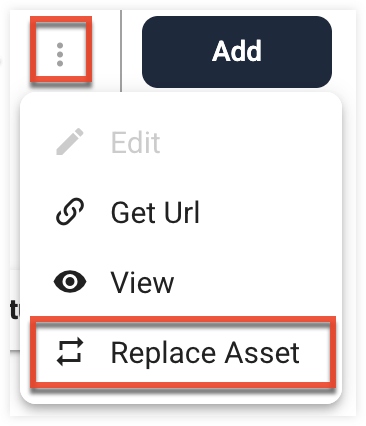Click the chain link icon

click(70, 211)
